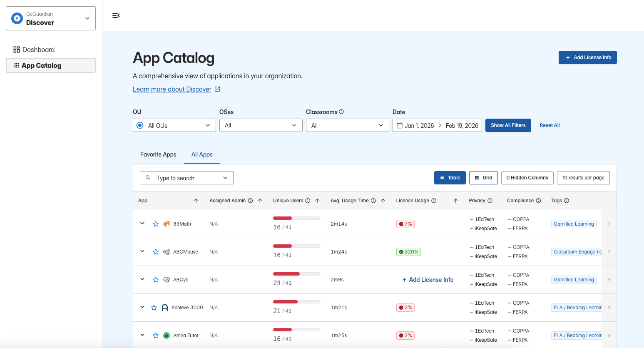Click the Assigned Admin info icon

(250, 201)
